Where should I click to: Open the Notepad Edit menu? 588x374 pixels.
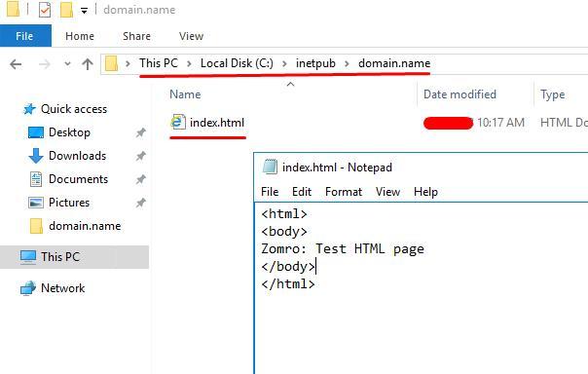pyautogui.click(x=302, y=192)
